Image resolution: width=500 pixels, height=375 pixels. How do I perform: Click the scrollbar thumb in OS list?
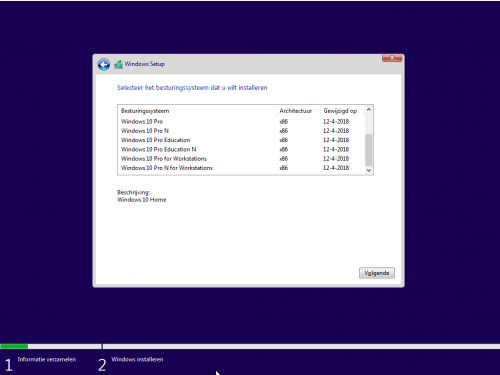point(369,150)
